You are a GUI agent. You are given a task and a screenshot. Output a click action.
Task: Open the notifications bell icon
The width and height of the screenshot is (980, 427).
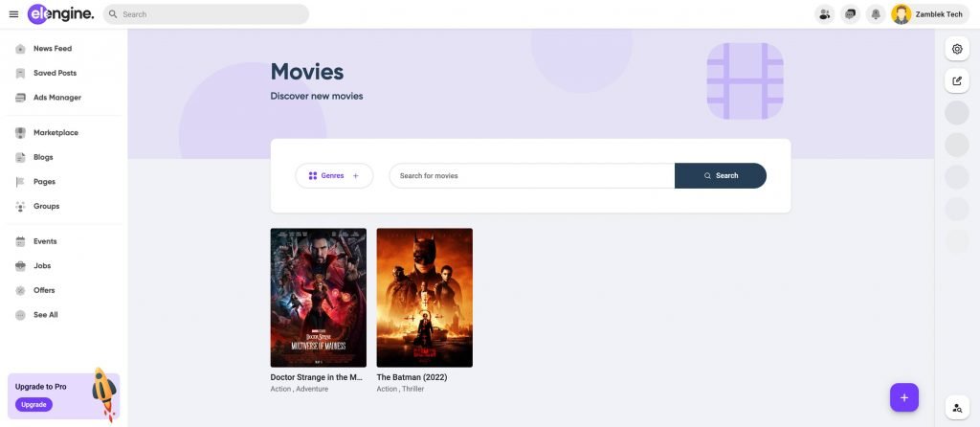(876, 14)
